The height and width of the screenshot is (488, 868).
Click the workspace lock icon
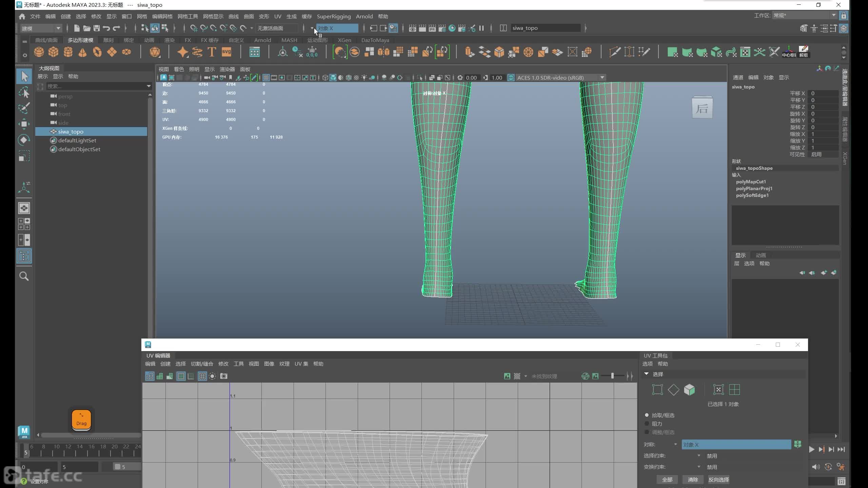(844, 16)
